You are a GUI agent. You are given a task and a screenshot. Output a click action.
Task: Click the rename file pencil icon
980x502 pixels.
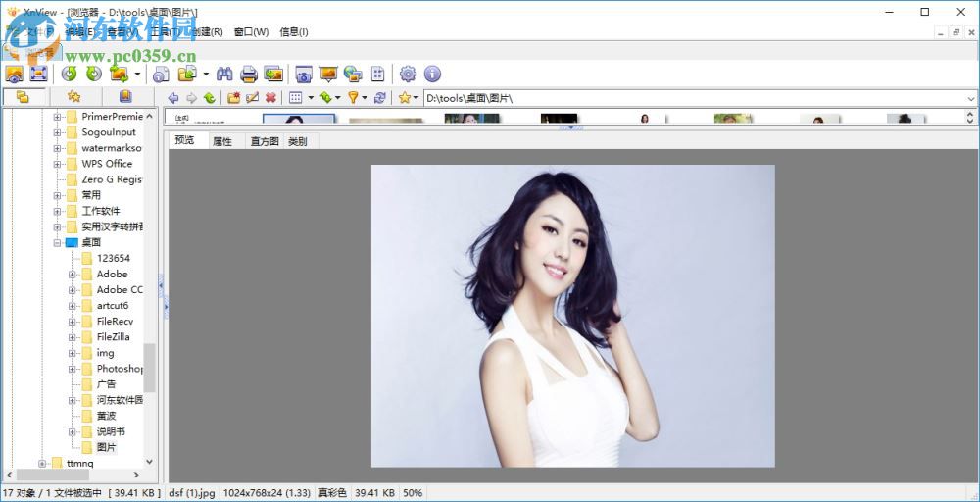coord(252,97)
